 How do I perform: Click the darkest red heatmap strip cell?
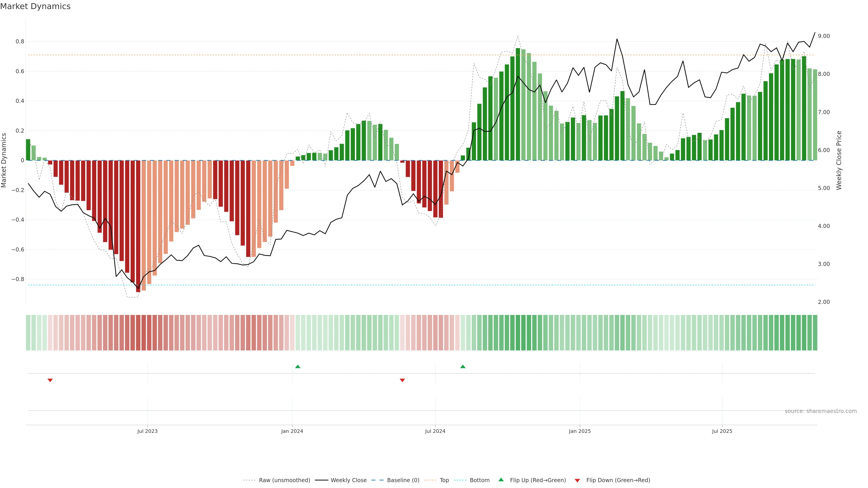point(138,333)
